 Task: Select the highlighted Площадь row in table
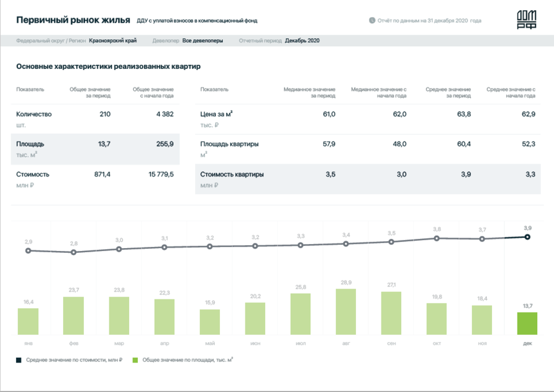pos(95,149)
